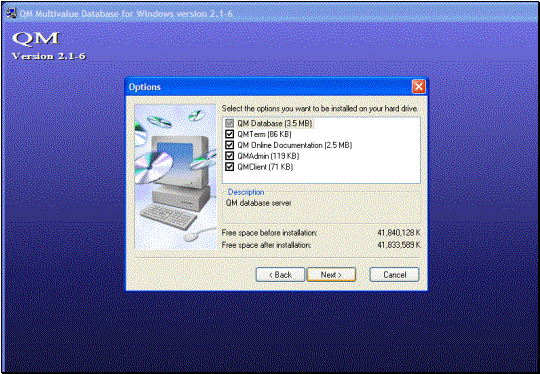Click the 'QM database server' description text
The width and height of the screenshot is (540, 374).
[x=259, y=203]
